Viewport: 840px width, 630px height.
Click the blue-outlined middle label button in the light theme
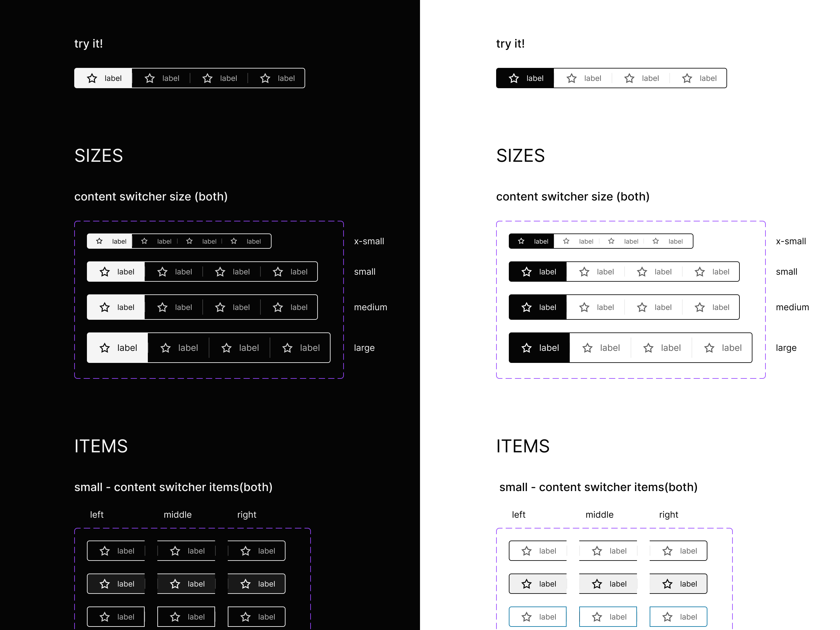[x=608, y=617]
